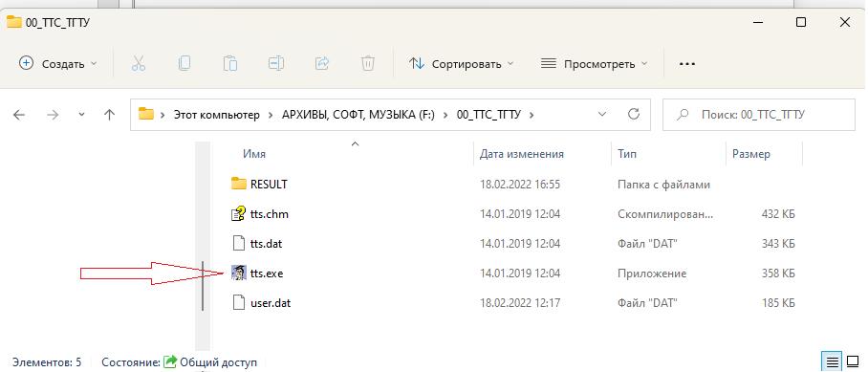
Task: Open the three-dots More options menu
Action: click(687, 64)
